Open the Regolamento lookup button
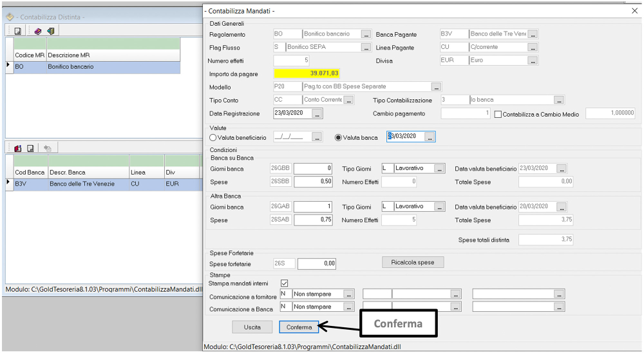Image resolution: width=644 pixels, height=353 pixels. pos(366,34)
